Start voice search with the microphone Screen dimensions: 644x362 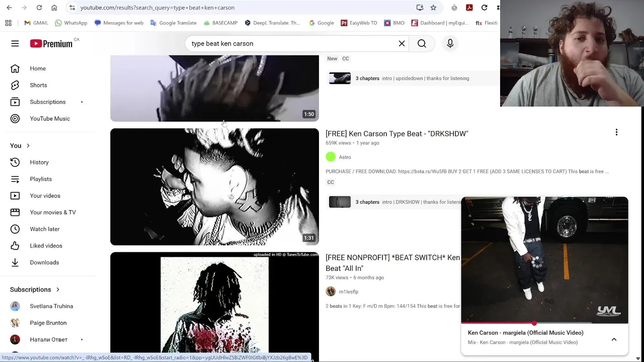point(450,44)
